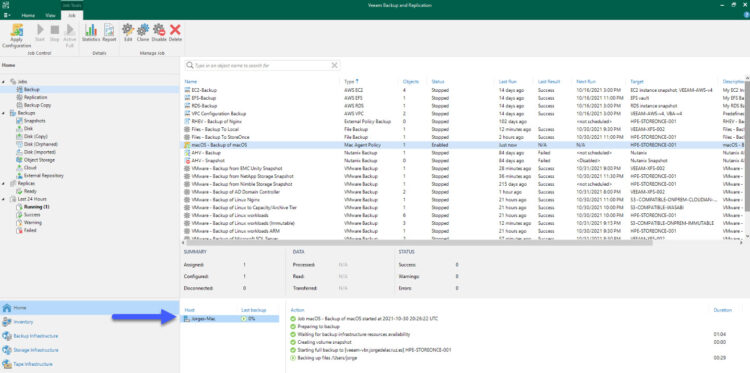750x373 pixels.
Task: Click the Clone job icon
Action: coord(143,33)
